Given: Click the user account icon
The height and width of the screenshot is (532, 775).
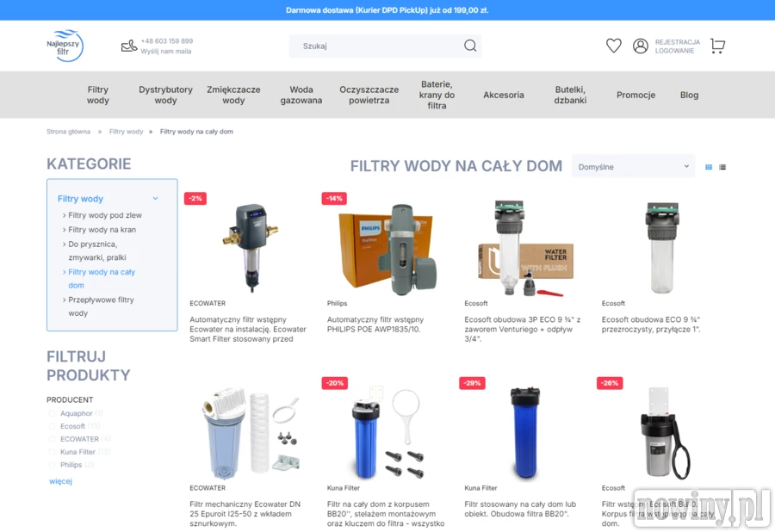Looking at the screenshot, I should [641, 46].
